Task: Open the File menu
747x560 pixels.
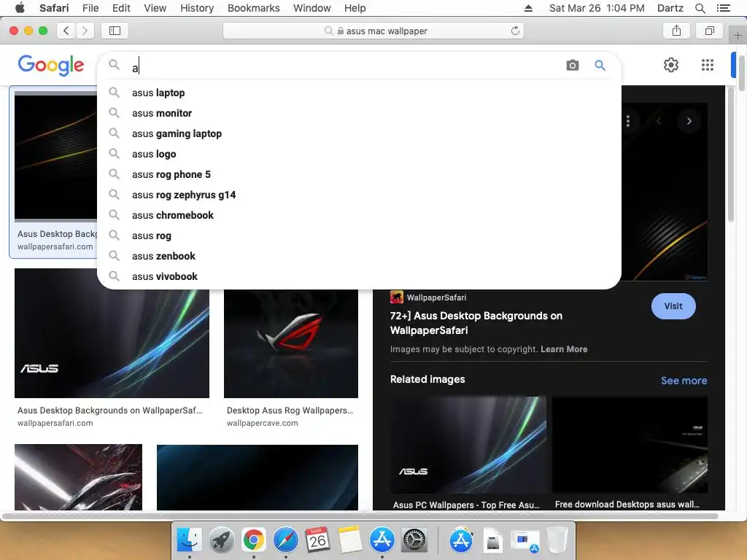Action: [90, 8]
